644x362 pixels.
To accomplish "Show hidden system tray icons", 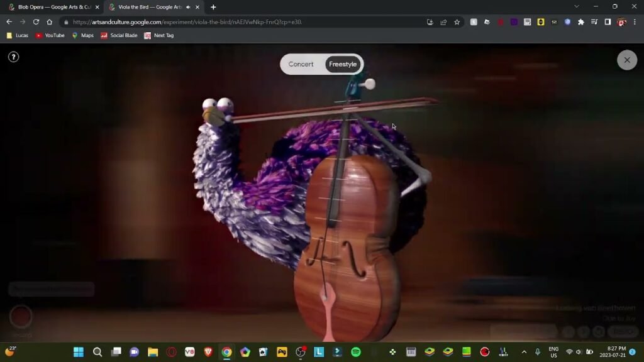I will [524, 352].
